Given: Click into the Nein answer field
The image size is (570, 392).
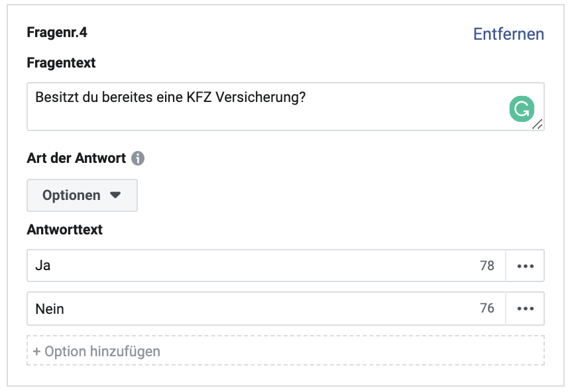Looking at the screenshot, I should tap(266, 309).
